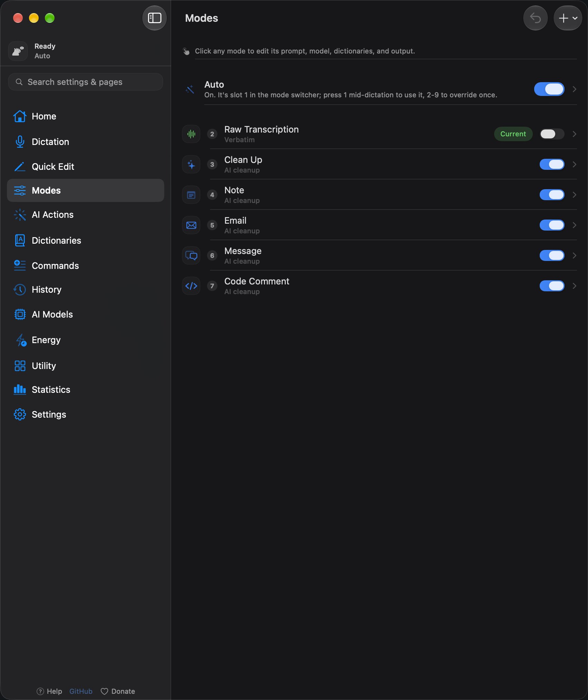Click the Raw Transcription waveform icon
This screenshot has width=588, height=700.
pos(191,134)
